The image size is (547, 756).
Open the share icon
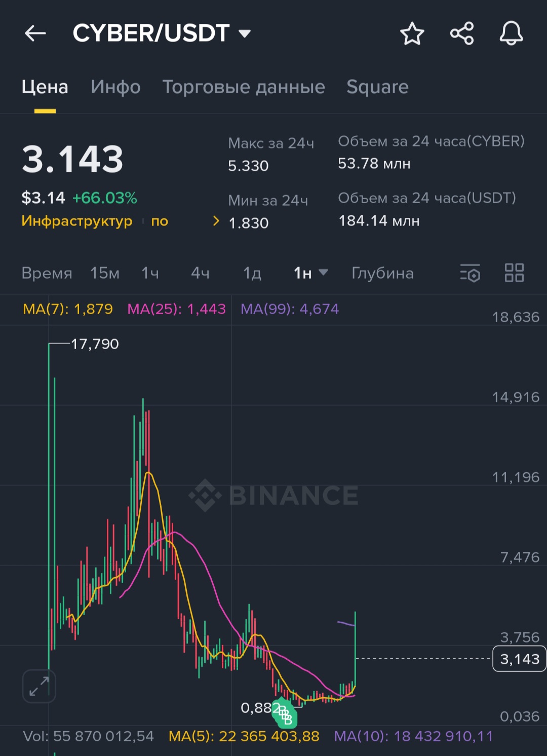pyautogui.click(x=462, y=34)
